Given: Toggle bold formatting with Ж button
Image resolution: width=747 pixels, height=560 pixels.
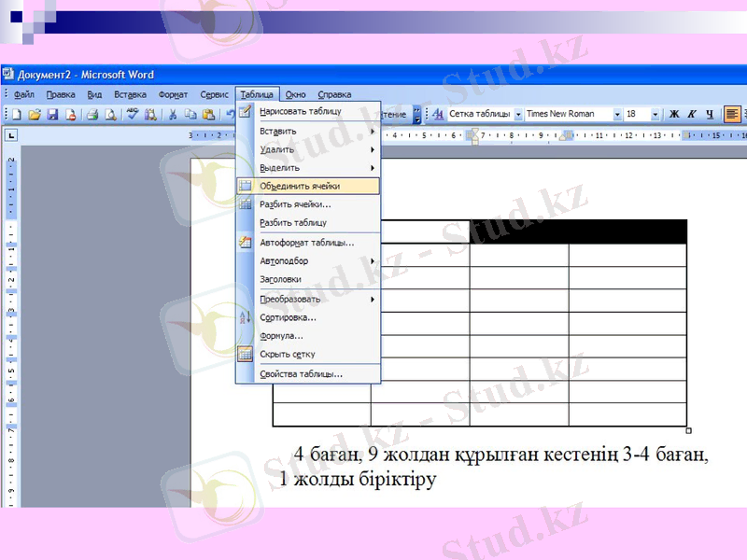Looking at the screenshot, I should 675,114.
